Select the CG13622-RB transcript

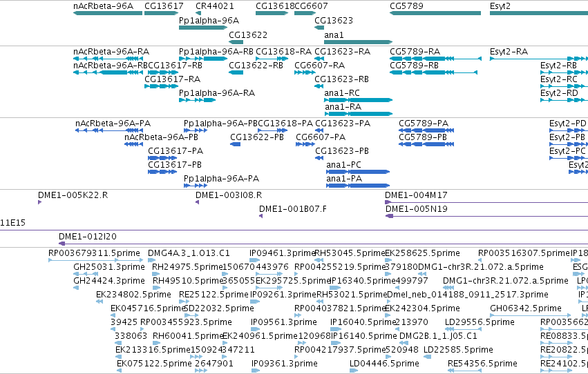pyautogui.click(x=236, y=72)
